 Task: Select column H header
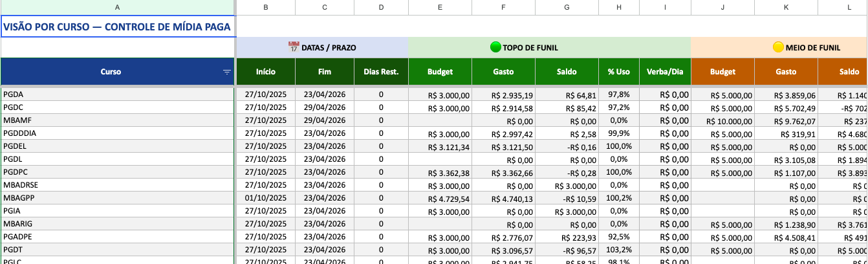pos(619,7)
